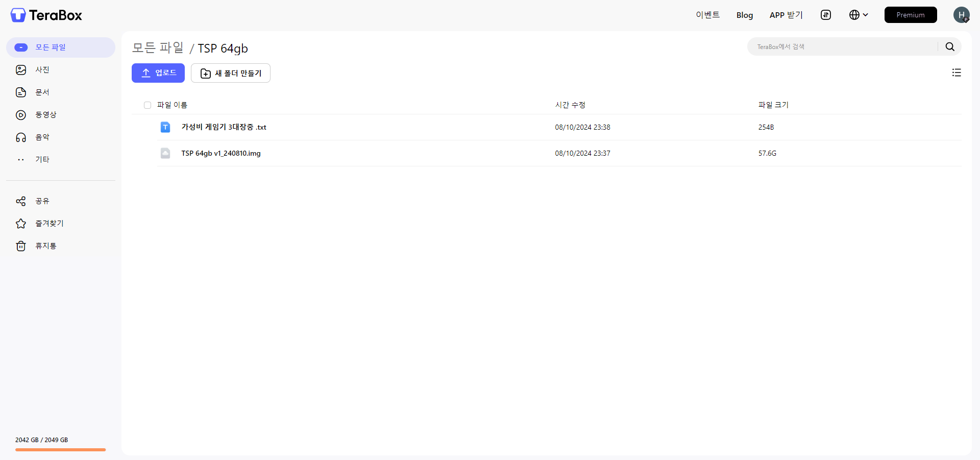This screenshot has width=980, height=460.
Task: Click the document icon in sidebar
Action: (x=21, y=92)
